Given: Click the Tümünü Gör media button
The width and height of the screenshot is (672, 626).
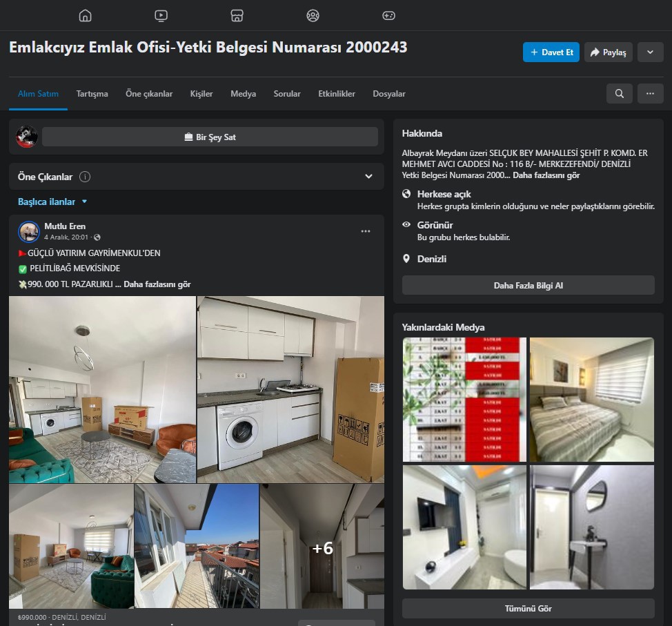Looking at the screenshot, I should [x=528, y=609].
